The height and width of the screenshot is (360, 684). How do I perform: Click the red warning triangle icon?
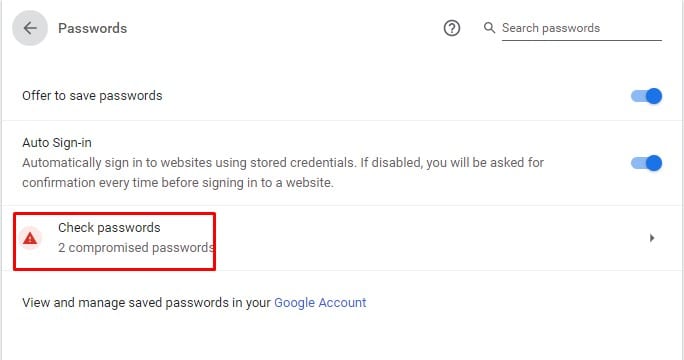click(30, 238)
